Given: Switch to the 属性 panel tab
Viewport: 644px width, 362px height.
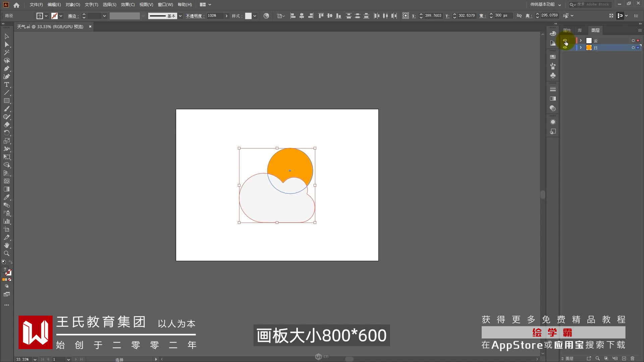Looking at the screenshot, I should pos(567,30).
